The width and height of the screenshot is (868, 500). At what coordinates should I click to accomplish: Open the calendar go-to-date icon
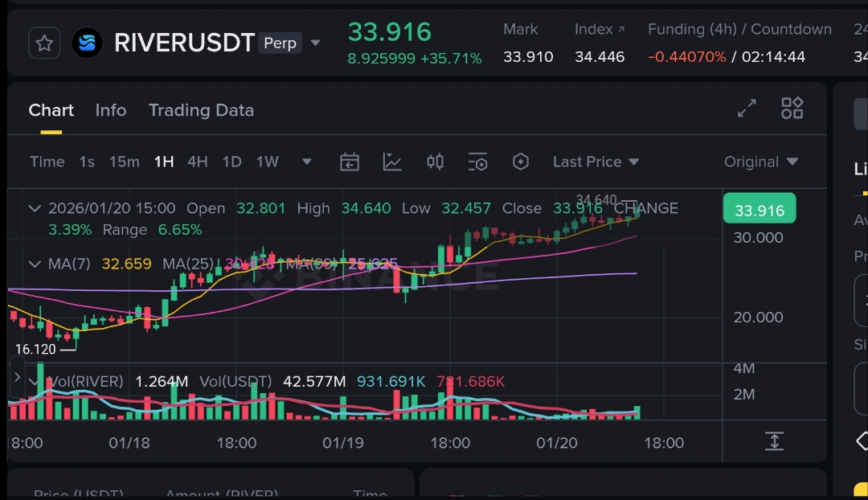pyautogui.click(x=350, y=162)
